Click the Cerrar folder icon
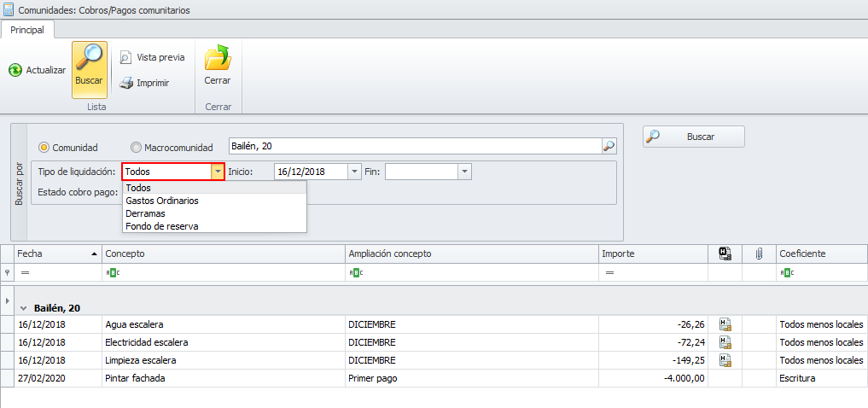This screenshot has height=408, width=868. pos(218,57)
